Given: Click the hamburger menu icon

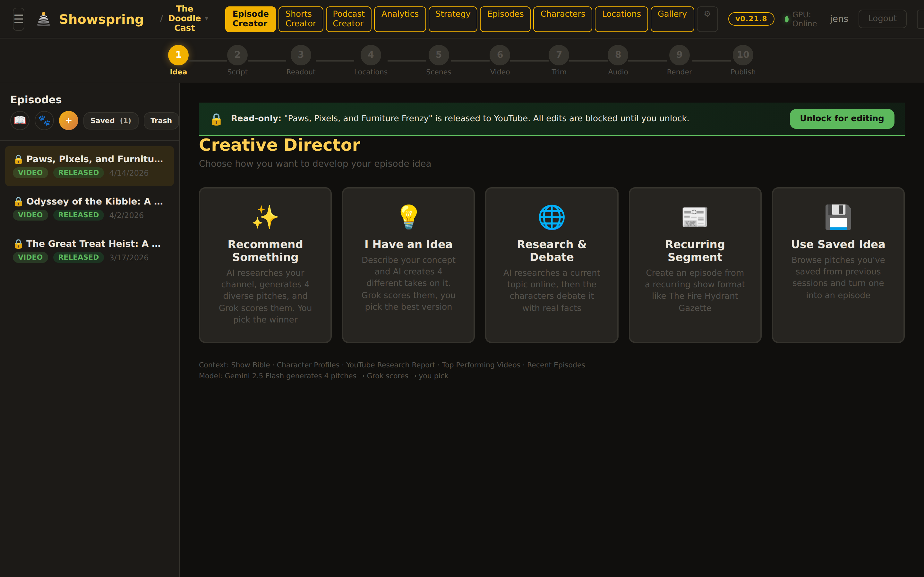Looking at the screenshot, I should [x=18, y=19].
